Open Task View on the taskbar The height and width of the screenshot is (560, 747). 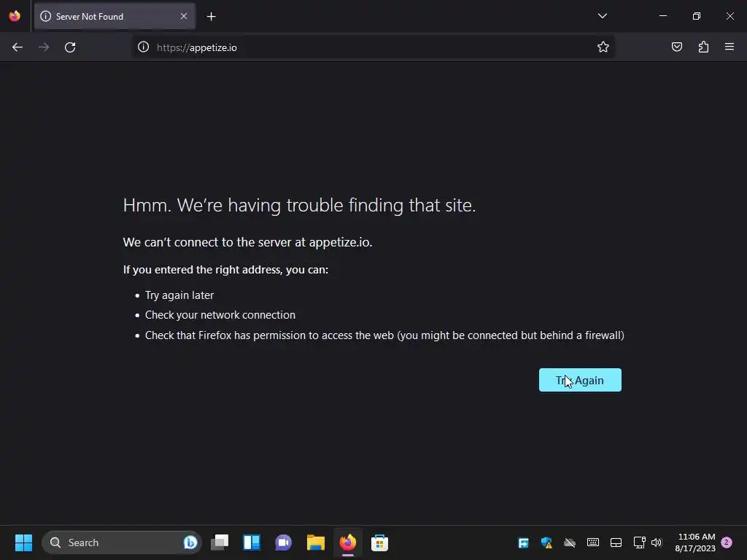pyautogui.click(x=220, y=542)
